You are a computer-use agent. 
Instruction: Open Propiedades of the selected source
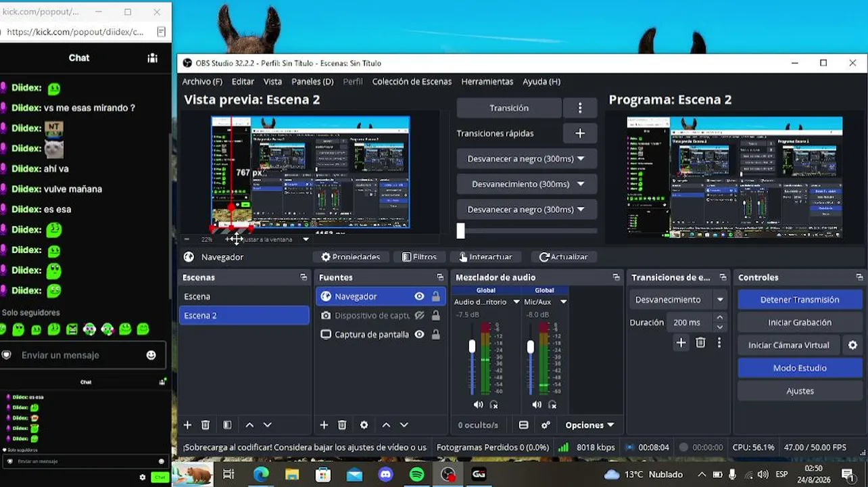tap(350, 257)
